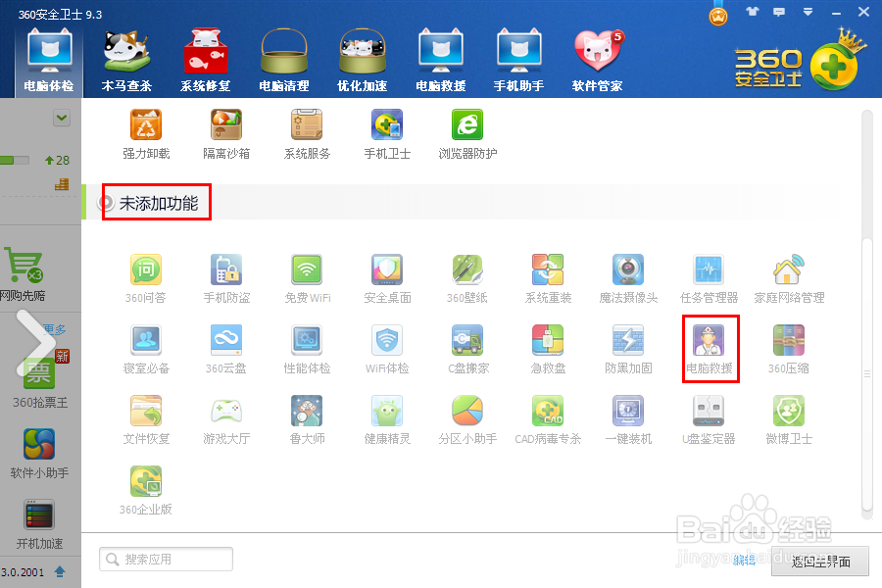Click the 更多 link in sidebar
Viewport: 882px width, 588px height.
pyautogui.click(x=55, y=329)
